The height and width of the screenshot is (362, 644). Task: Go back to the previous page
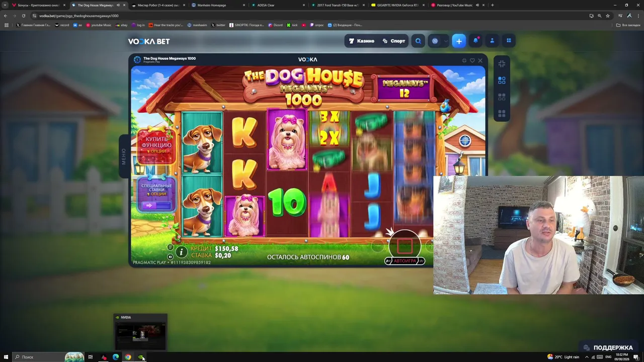[x=6, y=16]
